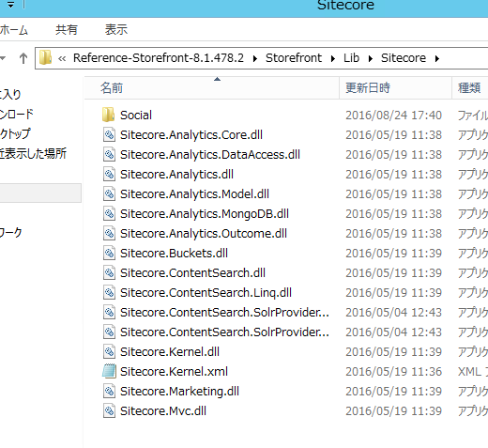Click the Sitecore.Analytics.MongoDB.dll file icon

tap(109, 214)
